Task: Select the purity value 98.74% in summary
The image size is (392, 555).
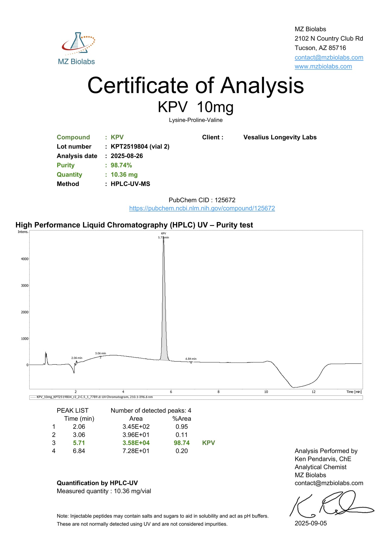Action: 121,165
